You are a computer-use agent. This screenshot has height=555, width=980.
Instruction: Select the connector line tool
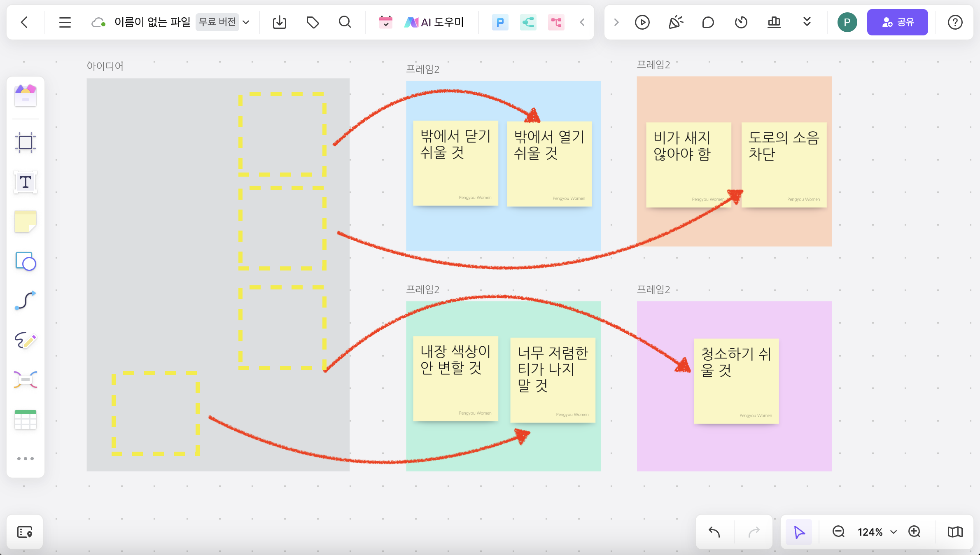tap(26, 300)
